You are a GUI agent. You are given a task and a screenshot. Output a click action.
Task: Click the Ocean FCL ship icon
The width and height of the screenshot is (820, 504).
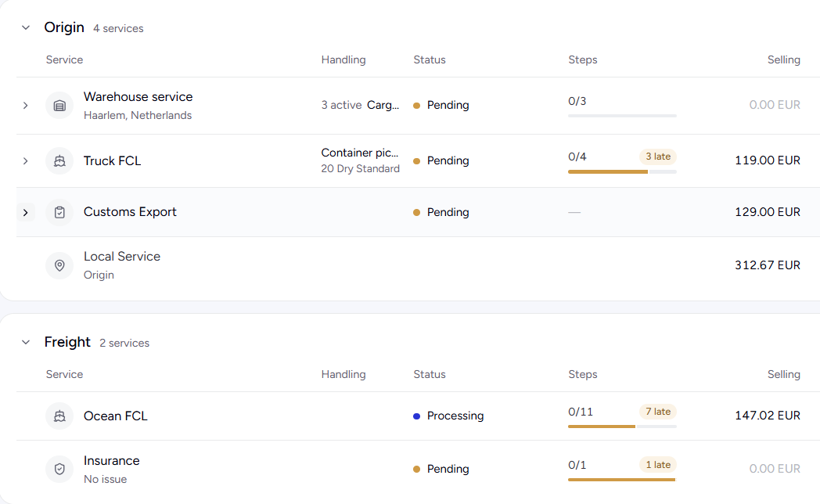59,416
